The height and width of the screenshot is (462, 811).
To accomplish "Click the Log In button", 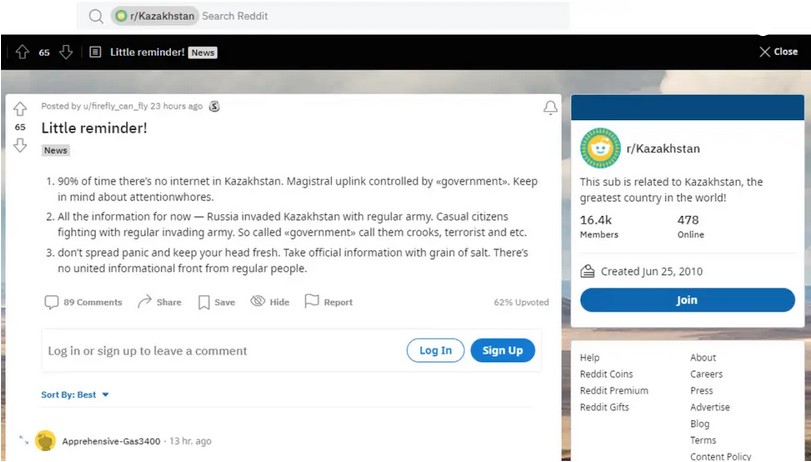I will (435, 350).
